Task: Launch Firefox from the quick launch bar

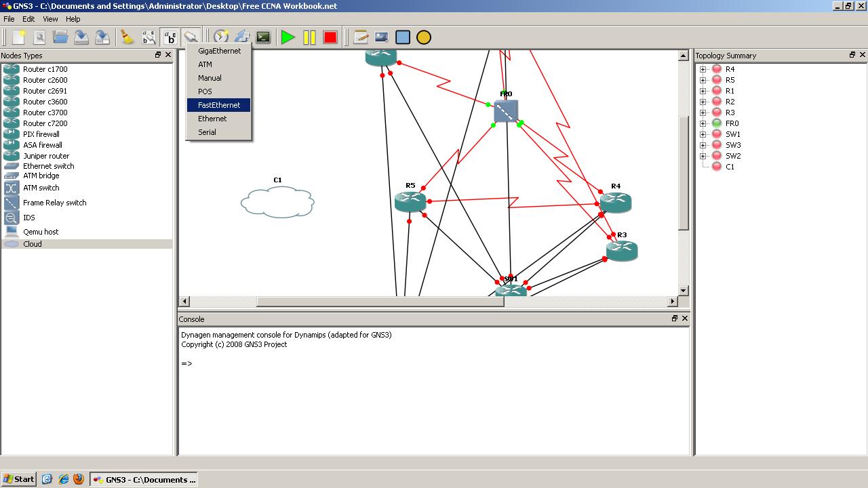Action: pyautogui.click(x=79, y=479)
